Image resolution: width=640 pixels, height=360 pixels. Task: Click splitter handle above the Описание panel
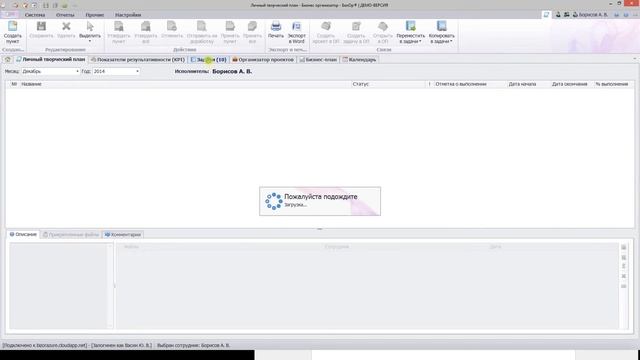tap(320, 229)
